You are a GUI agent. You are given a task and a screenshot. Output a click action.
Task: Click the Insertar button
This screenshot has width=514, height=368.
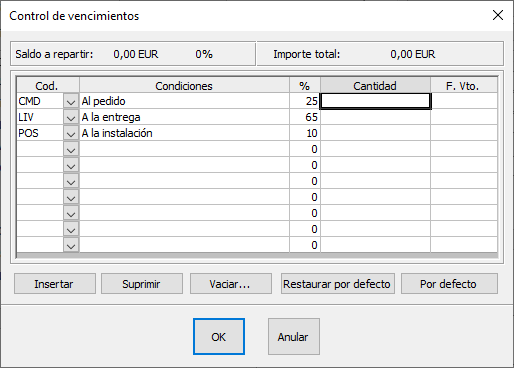click(x=55, y=284)
